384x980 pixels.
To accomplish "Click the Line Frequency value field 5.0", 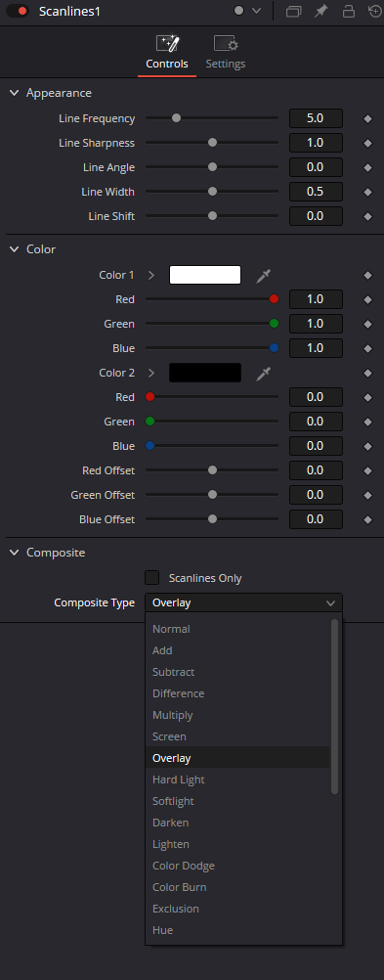I will click(x=316, y=118).
